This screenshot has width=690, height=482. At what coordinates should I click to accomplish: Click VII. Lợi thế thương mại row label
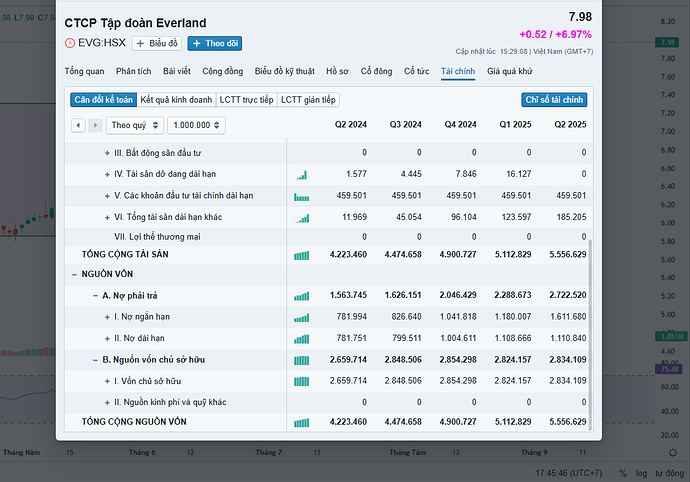[157, 237]
